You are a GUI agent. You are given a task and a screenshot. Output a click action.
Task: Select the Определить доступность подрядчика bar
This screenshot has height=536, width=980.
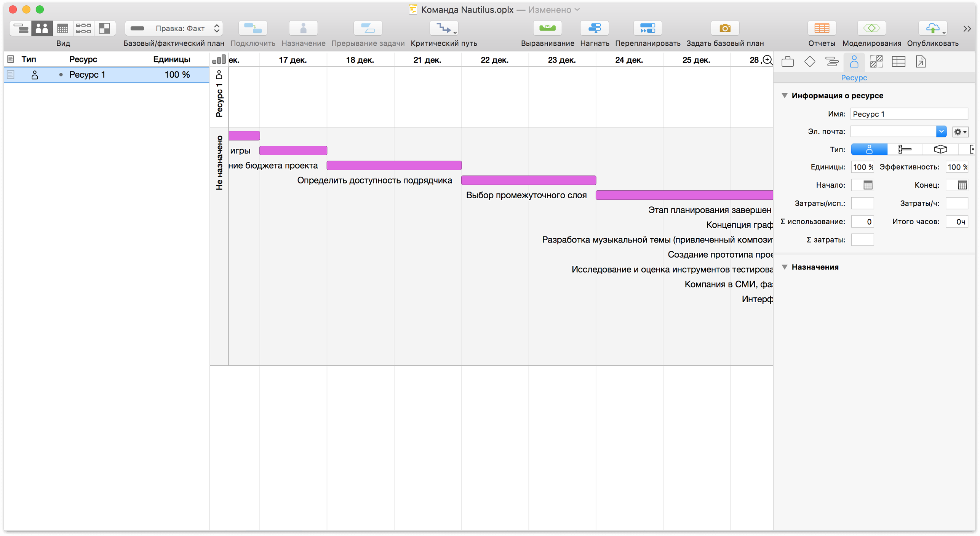tap(529, 180)
